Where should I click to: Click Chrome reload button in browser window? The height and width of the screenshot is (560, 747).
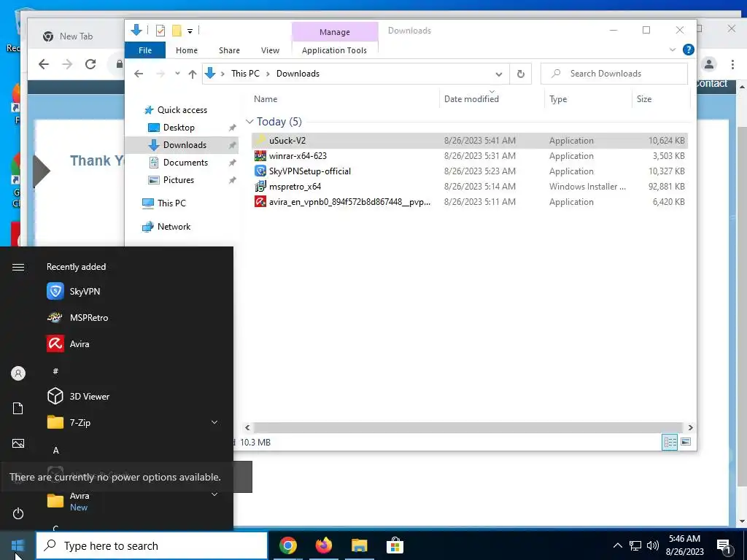90,64
